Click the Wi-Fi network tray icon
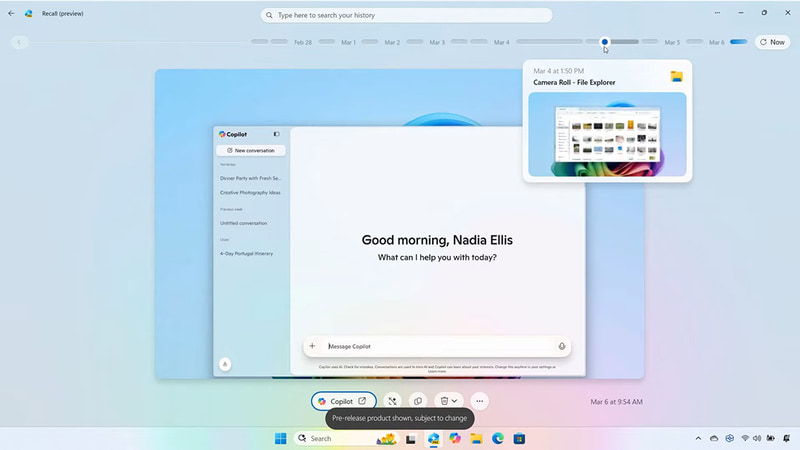The height and width of the screenshot is (450, 800). click(x=745, y=438)
